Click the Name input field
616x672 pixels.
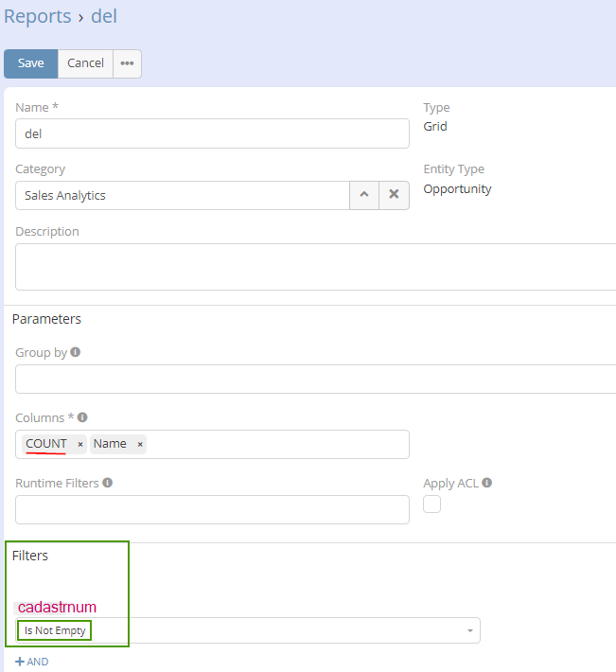(212, 133)
